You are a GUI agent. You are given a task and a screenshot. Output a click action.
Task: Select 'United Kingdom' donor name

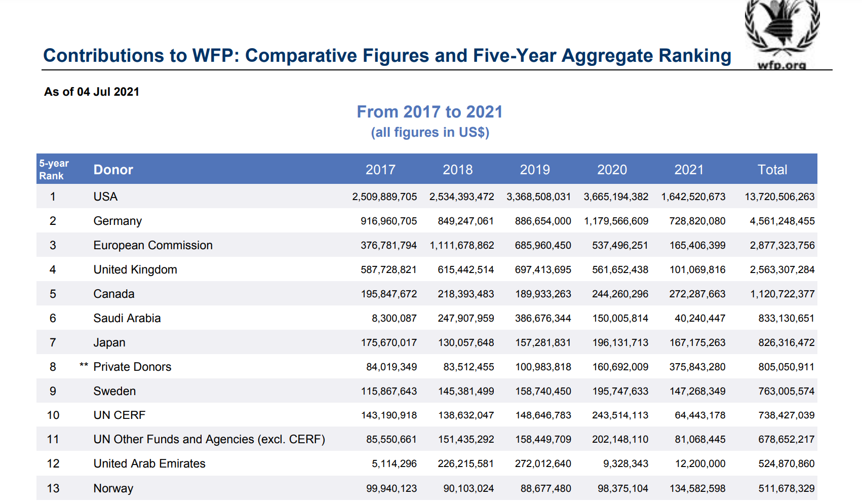pyautogui.click(x=135, y=269)
